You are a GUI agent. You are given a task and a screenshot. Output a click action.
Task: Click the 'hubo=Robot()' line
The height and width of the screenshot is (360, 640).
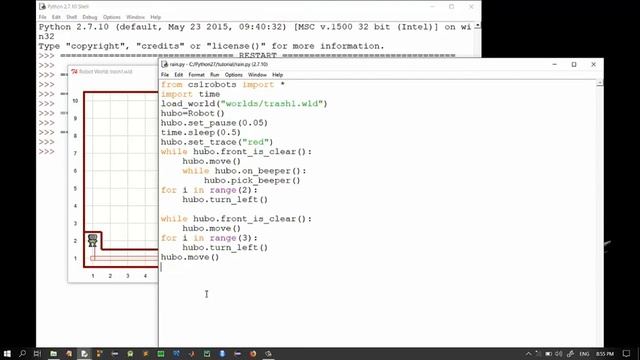(x=193, y=113)
